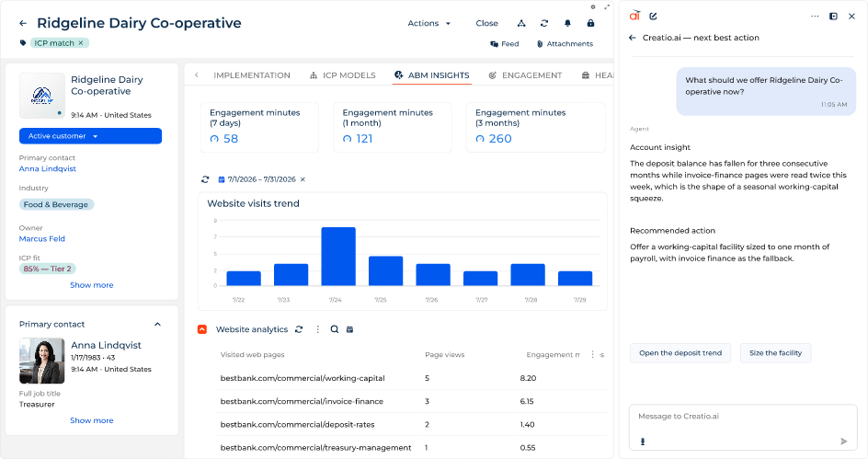868x459 pixels.
Task: Click the Anna Lindqvist primary contact link
Action: click(x=48, y=169)
